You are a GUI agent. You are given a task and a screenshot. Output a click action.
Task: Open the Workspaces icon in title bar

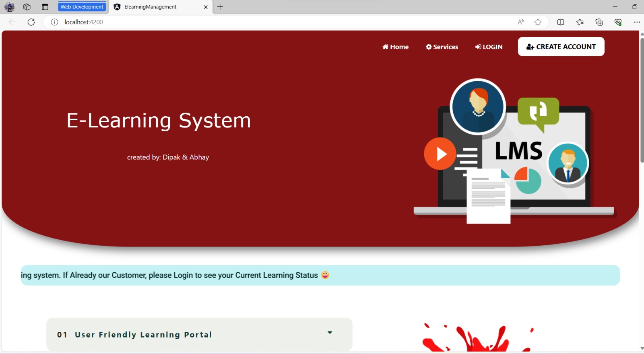[27, 7]
